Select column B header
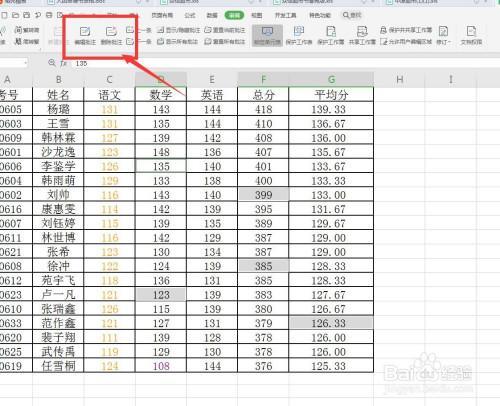This screenshot has height=406, width=500. (x=58, y=80)
